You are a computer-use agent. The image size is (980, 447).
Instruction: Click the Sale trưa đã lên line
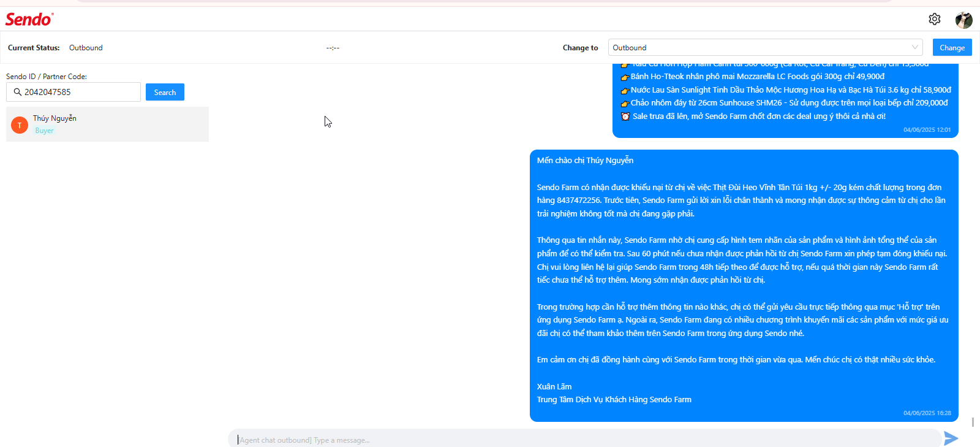[759, 117]
